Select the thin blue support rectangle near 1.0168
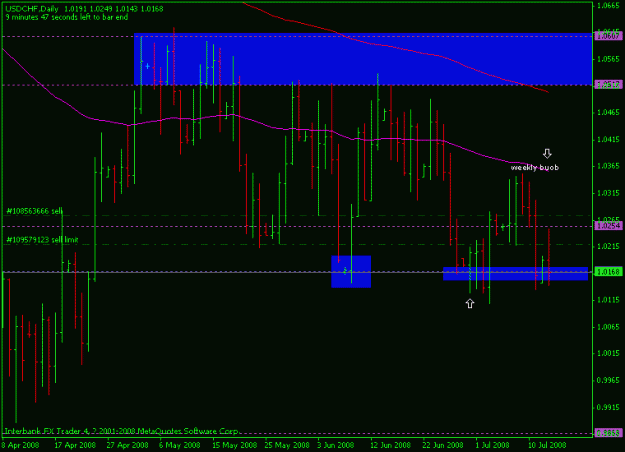 [x=515, y=273]
